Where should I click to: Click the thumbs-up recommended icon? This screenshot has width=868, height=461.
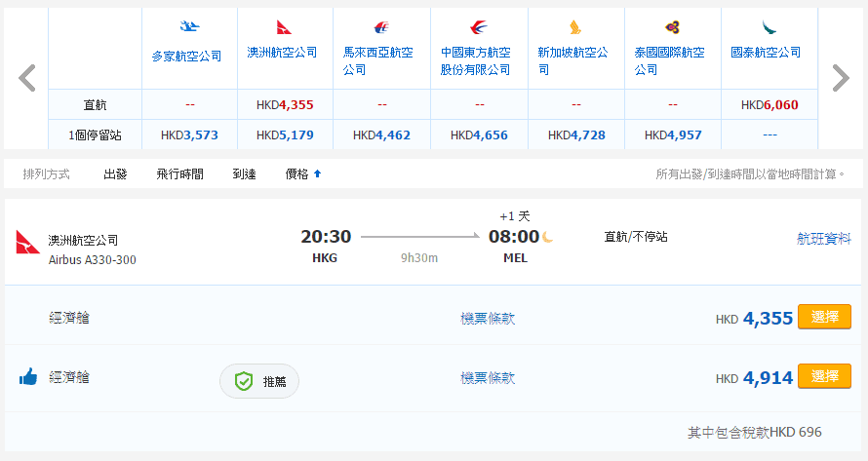[27, 377]
